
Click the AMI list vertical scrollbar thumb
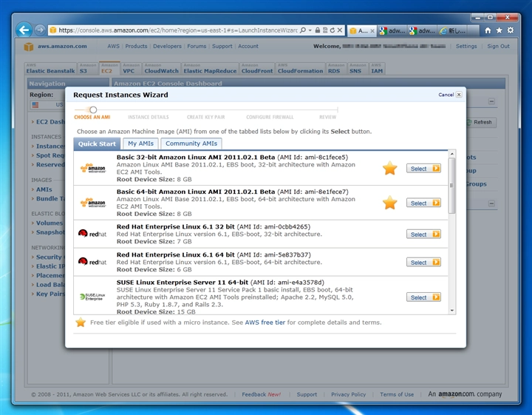click(x=451, y=186)
